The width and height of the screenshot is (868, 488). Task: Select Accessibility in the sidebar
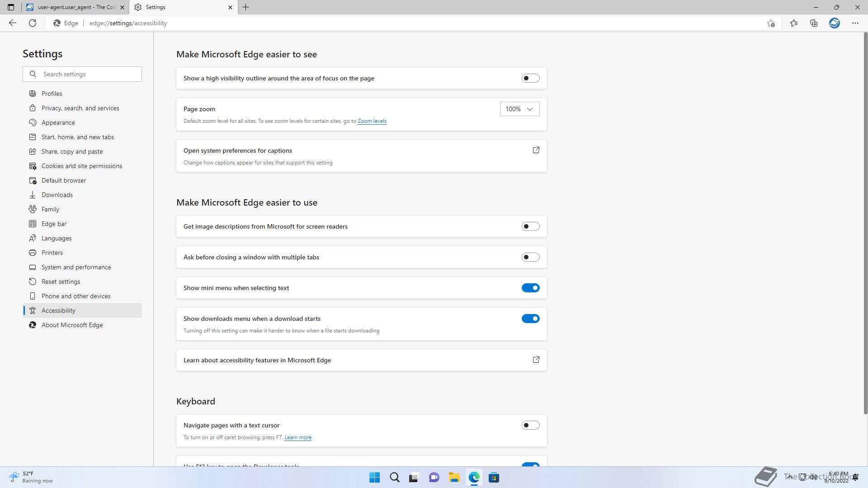(x=82, y=310)
